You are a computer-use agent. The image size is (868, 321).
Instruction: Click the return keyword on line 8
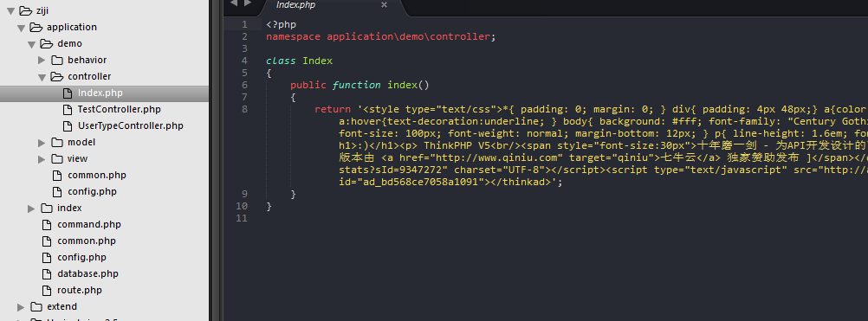pyautogui.click(x=333, y=109)
